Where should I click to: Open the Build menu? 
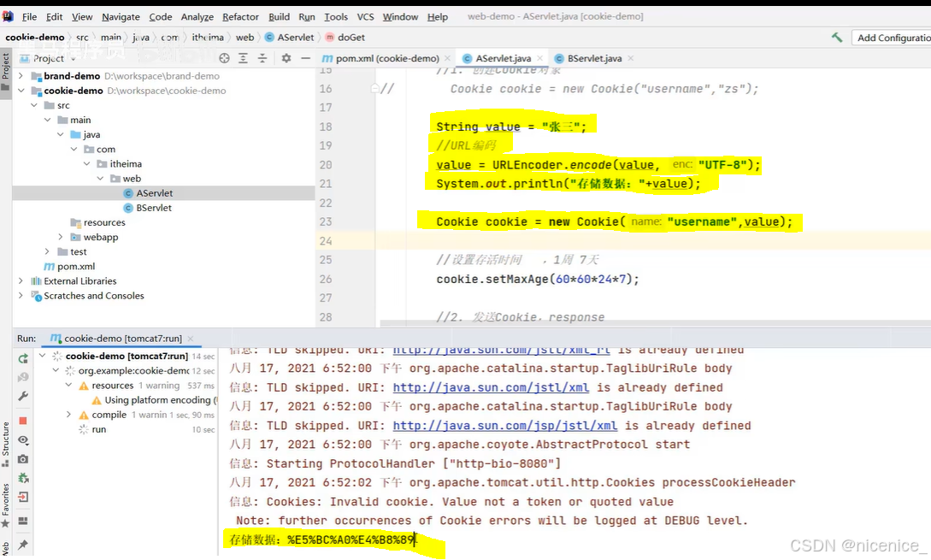279,16
